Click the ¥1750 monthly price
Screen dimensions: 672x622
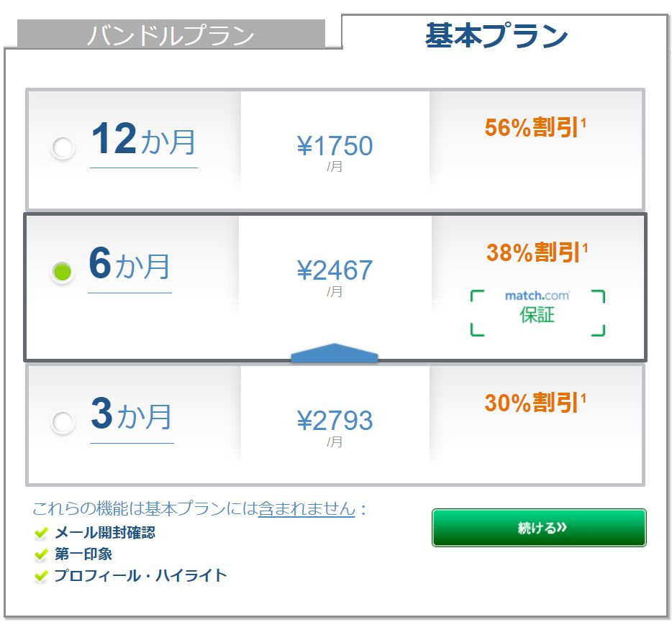click(335, 147)
